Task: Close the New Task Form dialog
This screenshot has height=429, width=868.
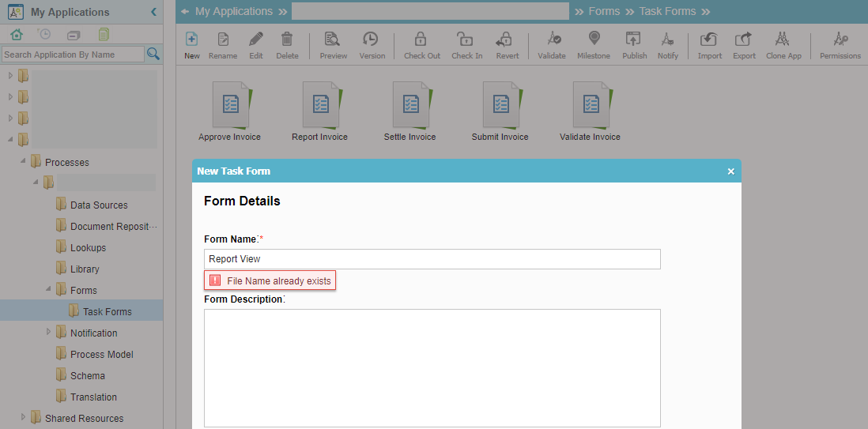Action: click(x=730, y=171)
